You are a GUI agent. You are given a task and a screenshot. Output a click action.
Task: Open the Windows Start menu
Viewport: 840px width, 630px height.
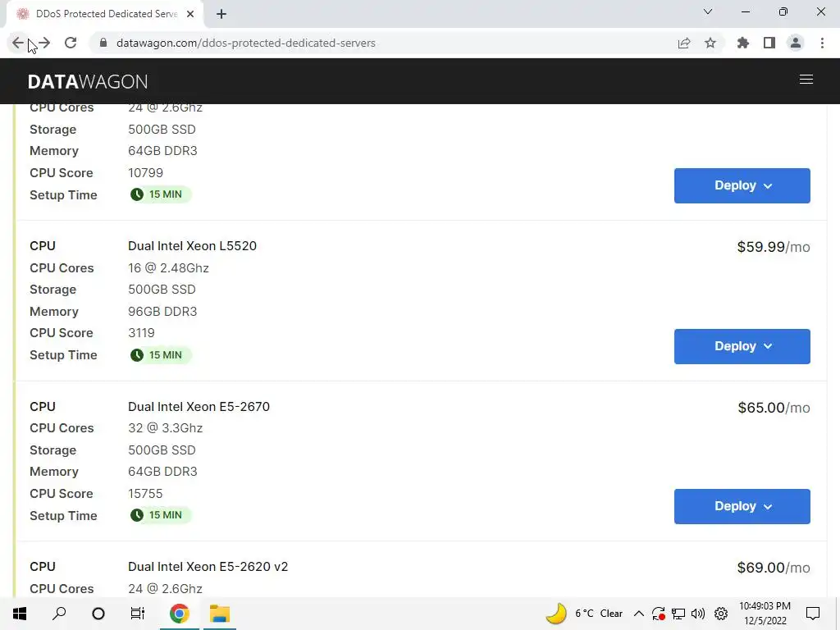click(x=20, y=614)
